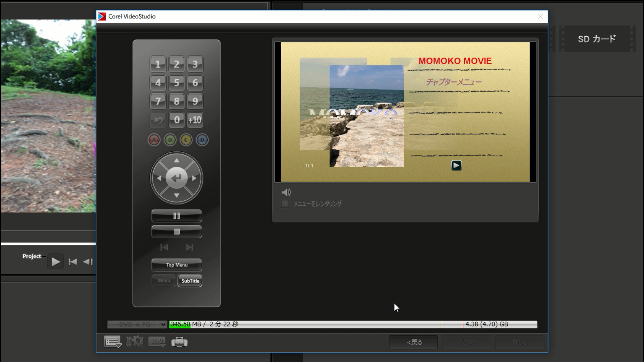The image size is (644, 362).
Task: Open the settings and options list dropdown
Action: coord(113,342)
